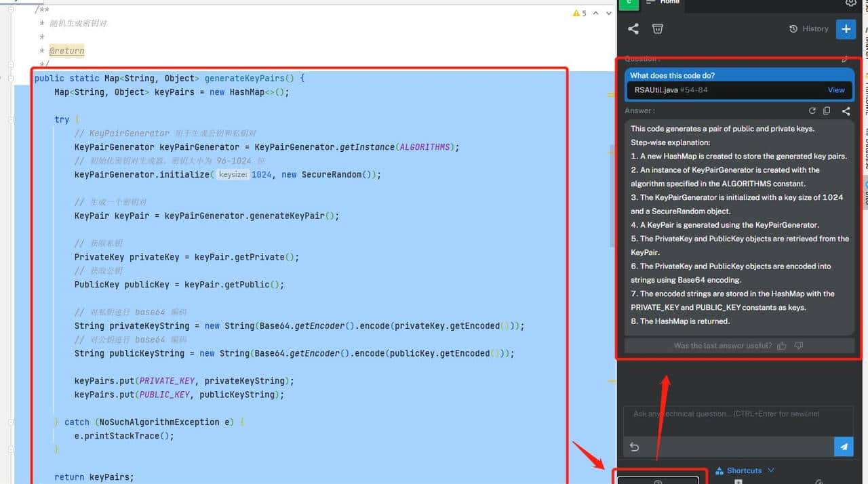Start a new chat with plus button

tap(846, 29)
